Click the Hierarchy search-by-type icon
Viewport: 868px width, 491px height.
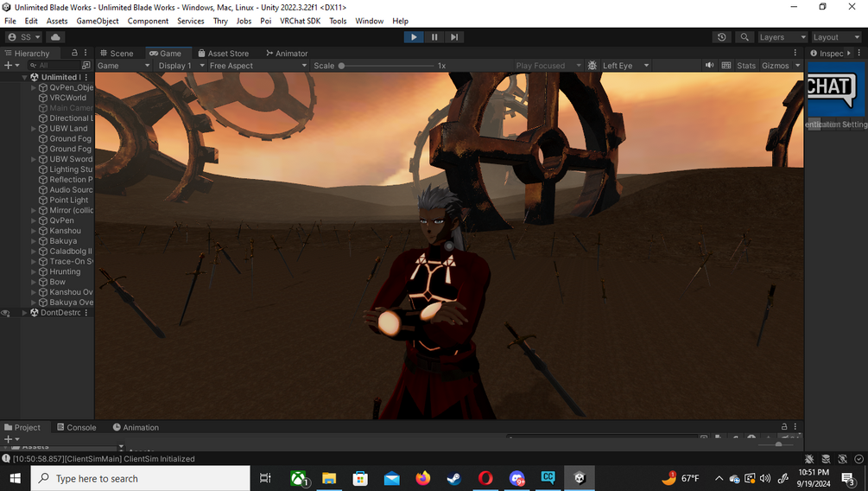pos(86,66)
